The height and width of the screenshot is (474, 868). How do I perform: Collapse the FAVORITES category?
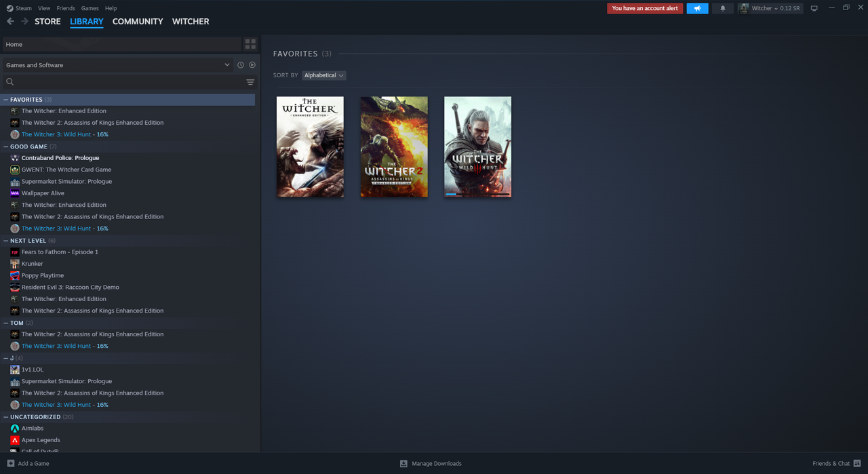point(5,100)
